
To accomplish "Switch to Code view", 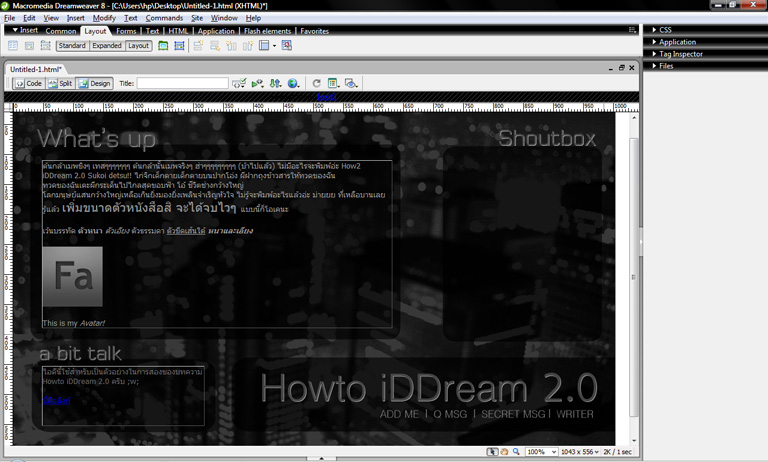I will 29,84.
